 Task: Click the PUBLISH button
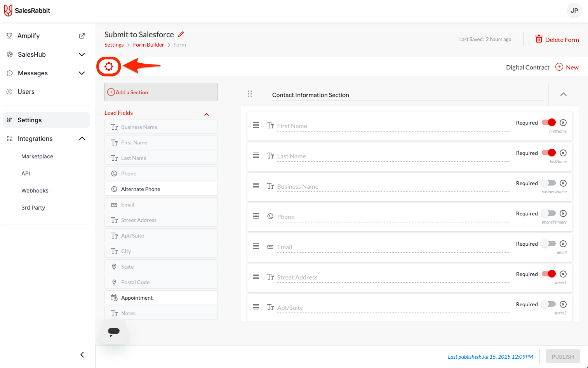[x=563, y=357]
